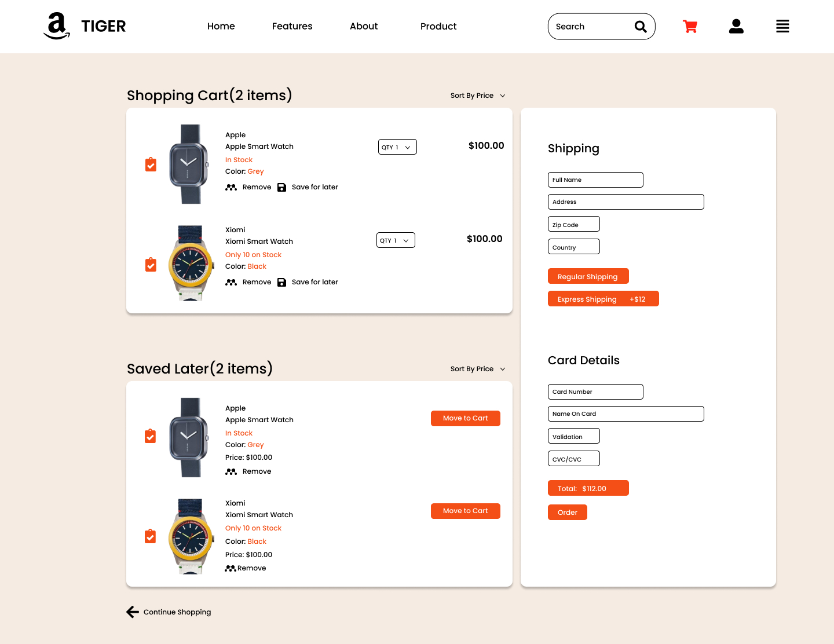Click 'Shopping Cart(2 items)' heading

coord(210,95)
